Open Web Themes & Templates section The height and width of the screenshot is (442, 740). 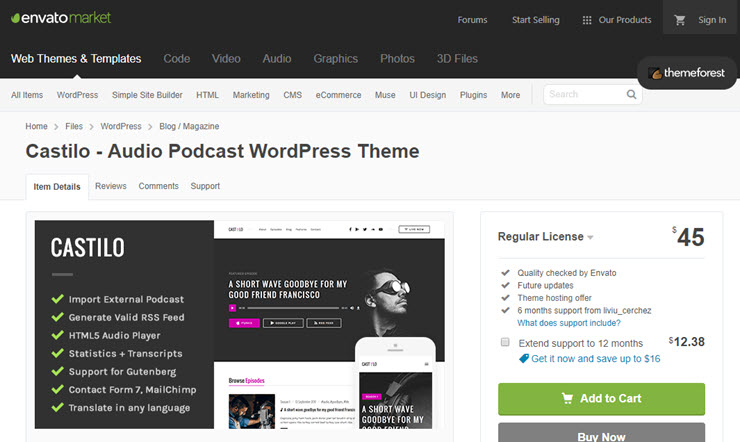pyautogui.click(x=76, y=58)
